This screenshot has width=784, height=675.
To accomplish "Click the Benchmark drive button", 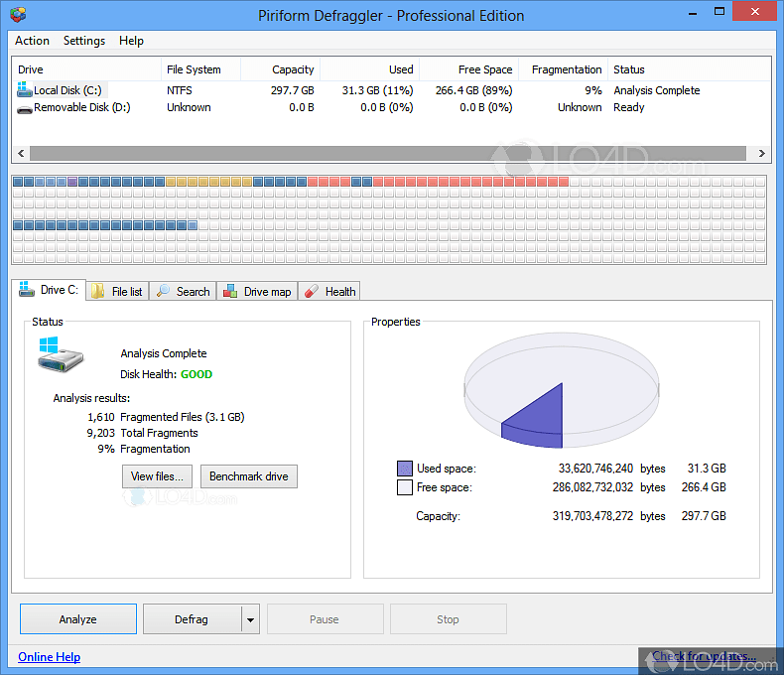I will [248, 476].
